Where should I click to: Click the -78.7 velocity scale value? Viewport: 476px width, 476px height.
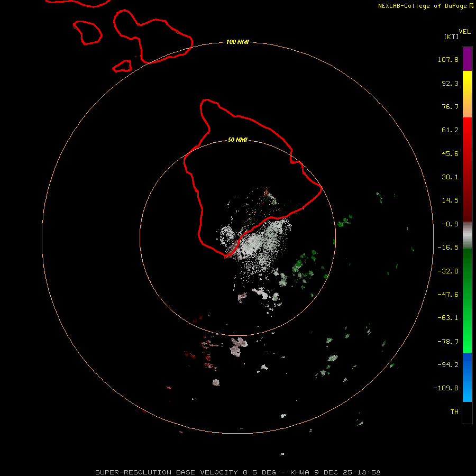coord(448,342)
